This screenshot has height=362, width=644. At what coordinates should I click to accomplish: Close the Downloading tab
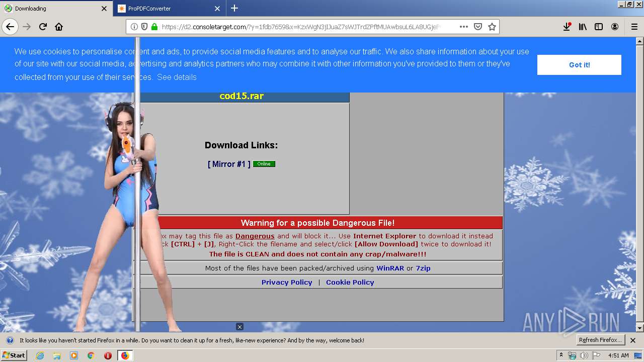(104, 9)
